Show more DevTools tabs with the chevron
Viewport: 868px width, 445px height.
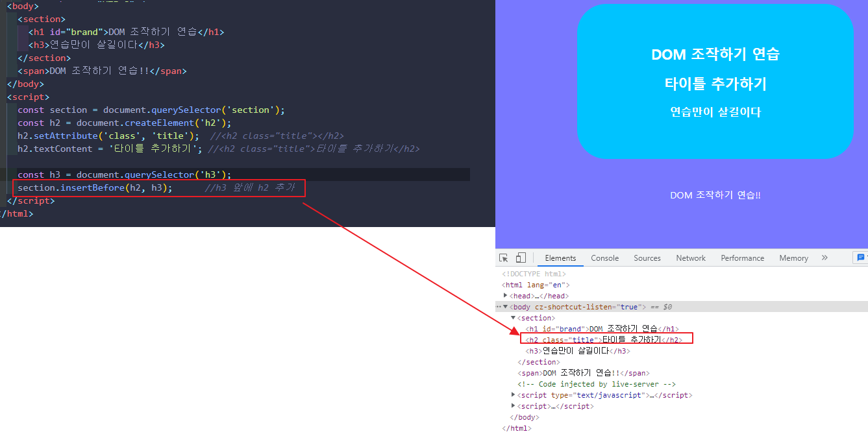pos(825,258)
